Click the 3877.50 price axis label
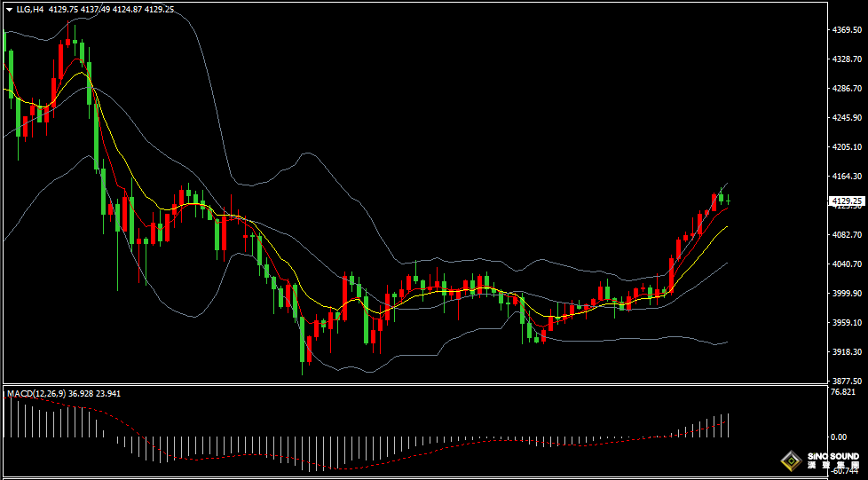 pyautogui.click(x=847, y=381)
